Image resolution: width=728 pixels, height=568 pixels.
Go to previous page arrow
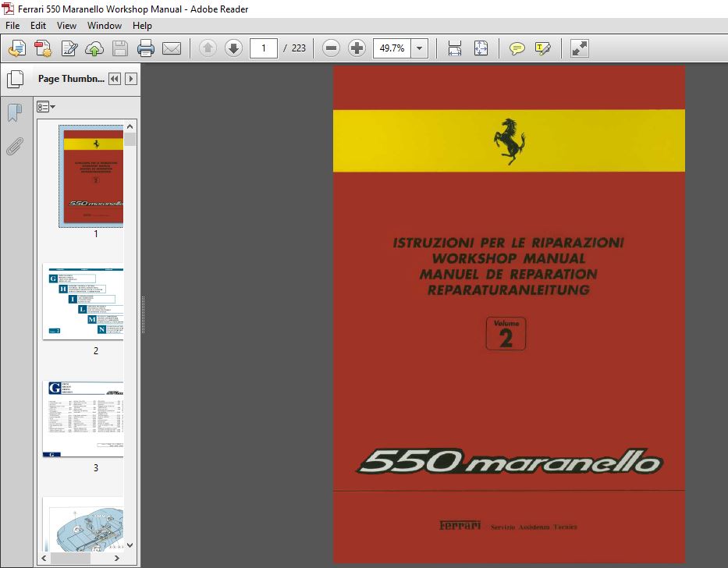208,48
